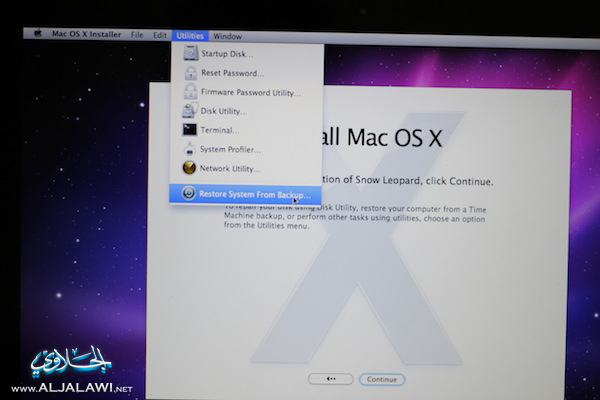Choose Startup Disk… from Utilities
This screenshot has width=600, height=400.
[247, 54]
